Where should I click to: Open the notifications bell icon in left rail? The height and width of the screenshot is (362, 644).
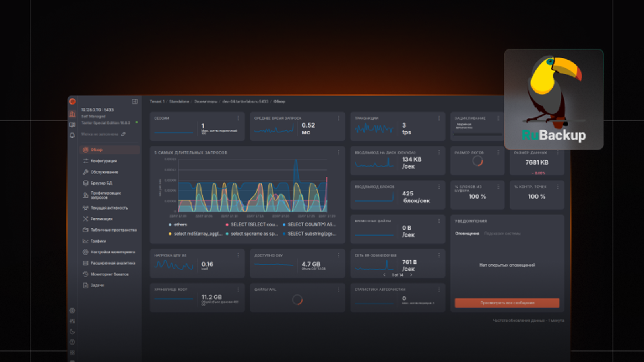[72, 136]
